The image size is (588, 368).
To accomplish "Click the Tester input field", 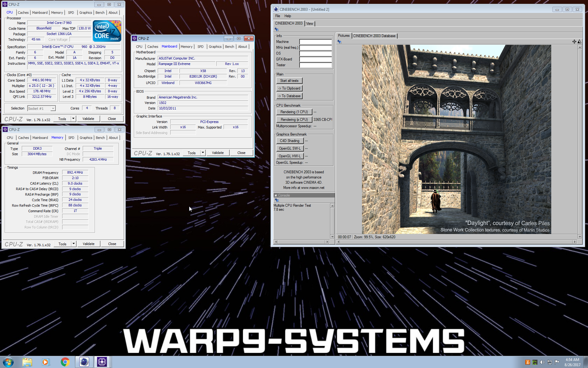I will (315, 65).
